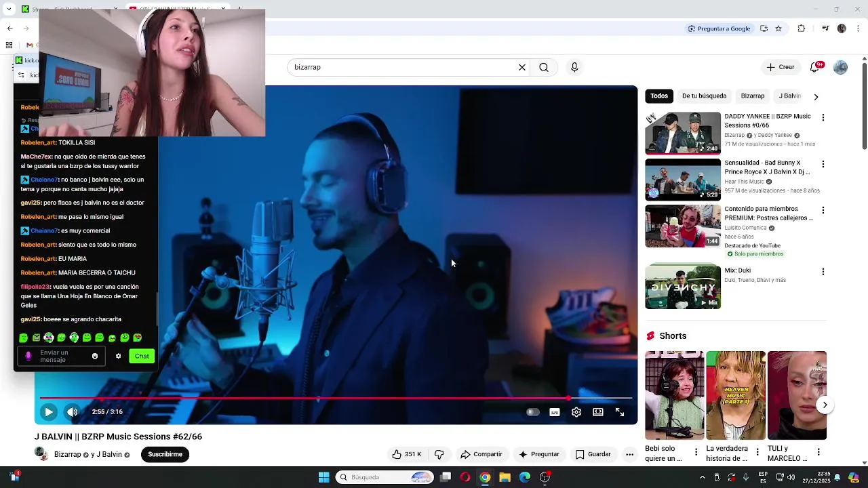Mute the video volume speaker icon
868x488 pixels.
click(x=73, y=412)
